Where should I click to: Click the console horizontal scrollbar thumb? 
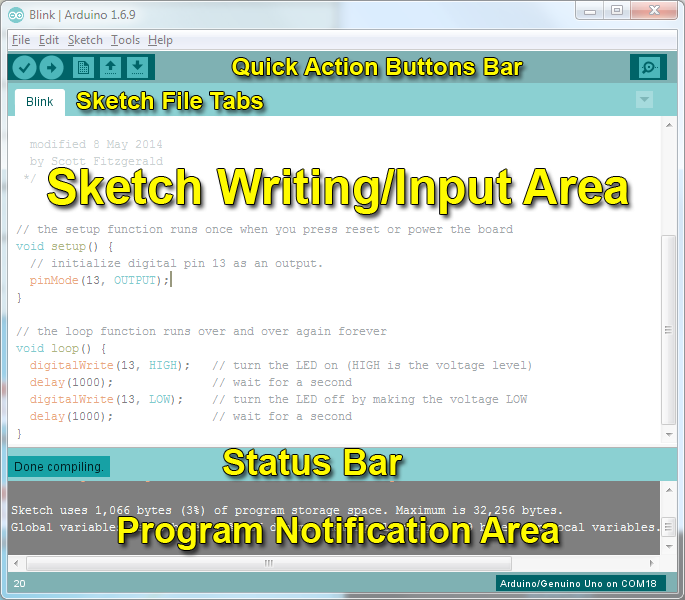pos(269,563)
